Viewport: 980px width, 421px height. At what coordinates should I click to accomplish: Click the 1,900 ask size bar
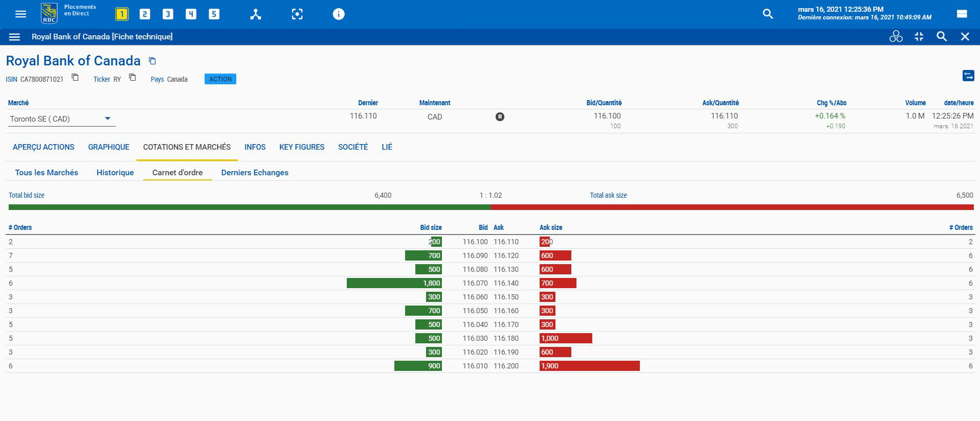(590, 366)
